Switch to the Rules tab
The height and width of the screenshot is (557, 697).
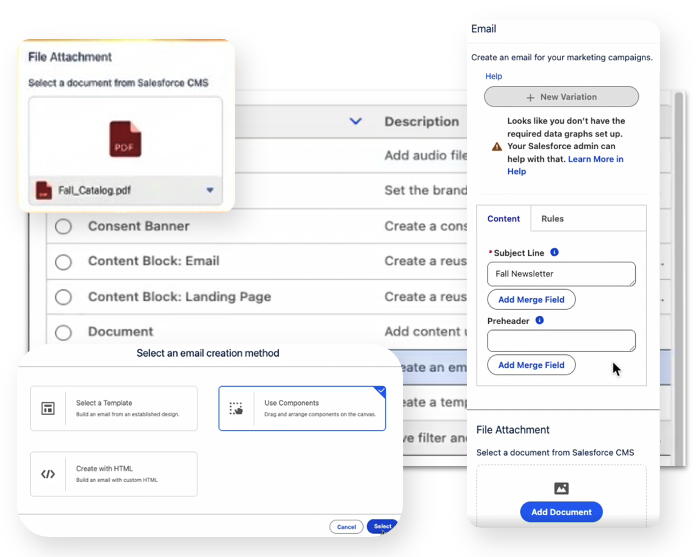552,219
